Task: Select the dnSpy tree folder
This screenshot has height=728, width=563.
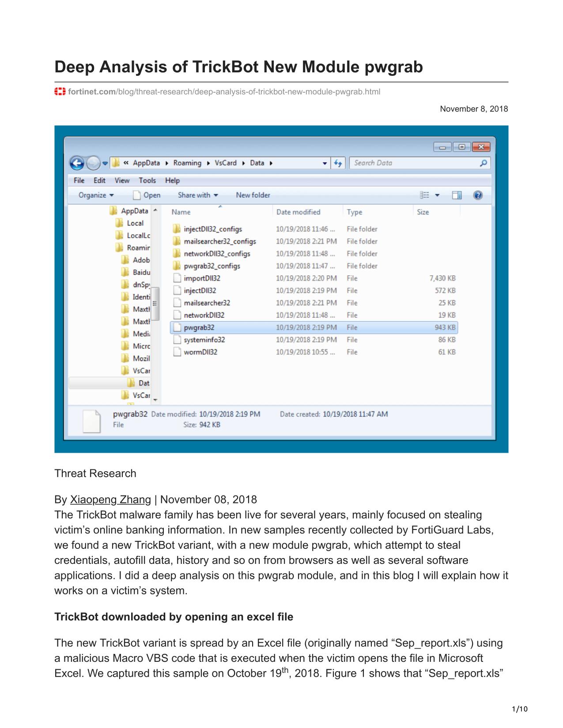Action: tap(136, 285)
